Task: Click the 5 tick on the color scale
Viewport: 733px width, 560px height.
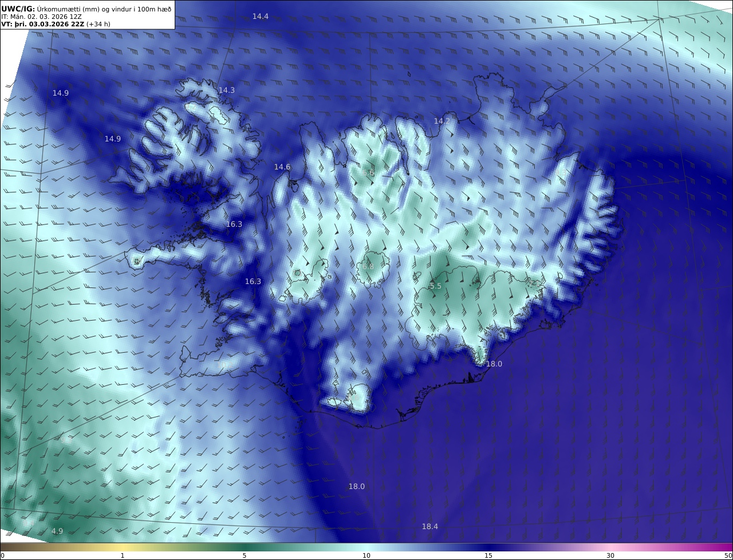Action: click(x=245, y=555)
